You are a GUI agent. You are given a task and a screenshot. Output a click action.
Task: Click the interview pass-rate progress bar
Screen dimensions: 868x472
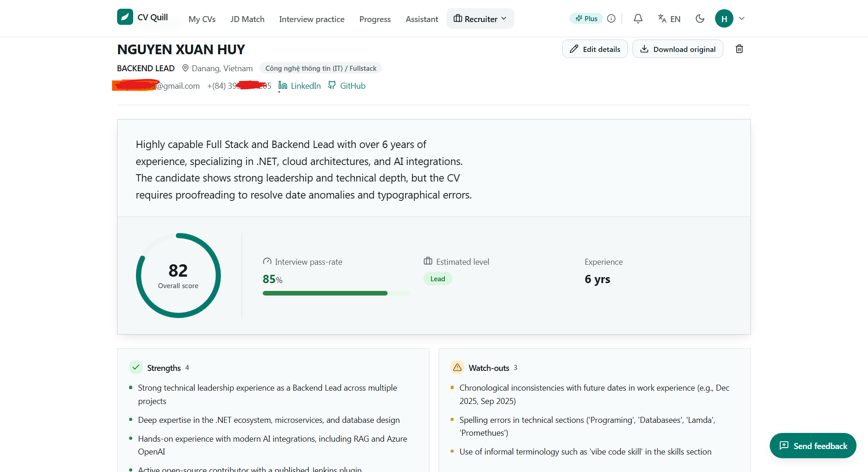tap(336, 293)
